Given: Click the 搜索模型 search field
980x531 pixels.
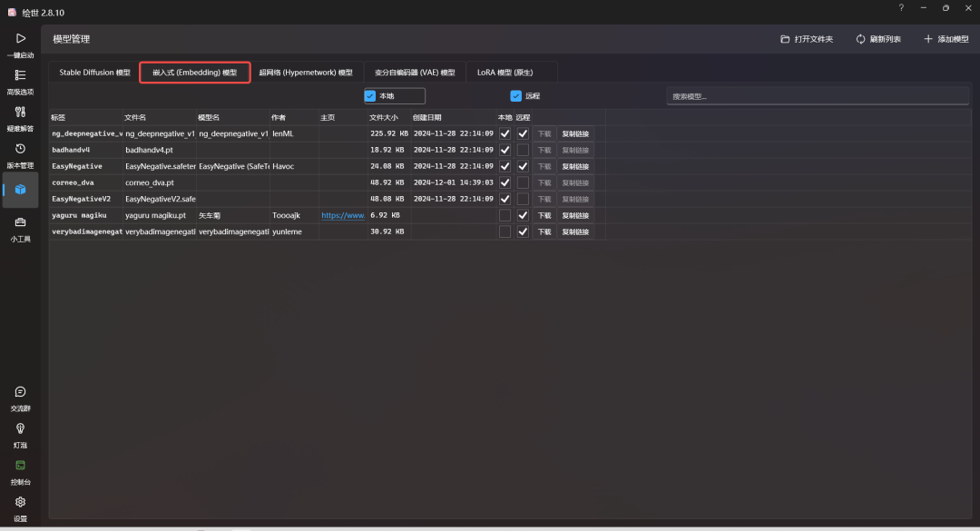Looking at the screenshot, I should pos(817,96).
